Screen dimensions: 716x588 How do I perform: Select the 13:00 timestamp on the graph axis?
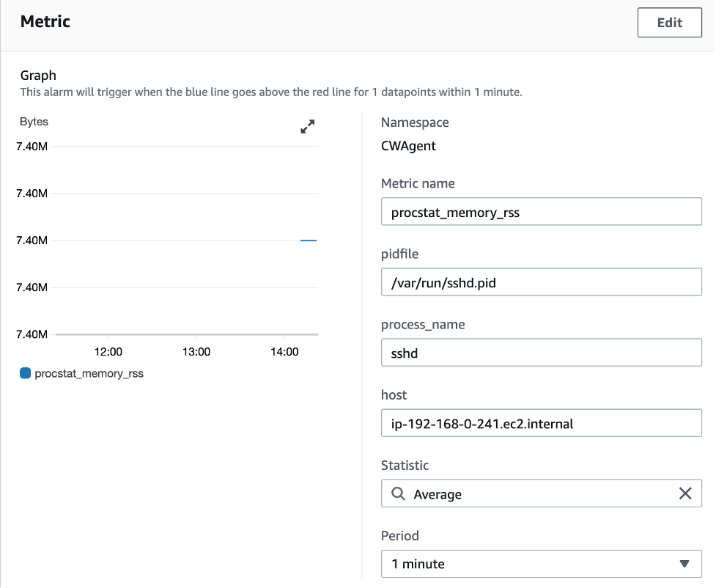196,351
